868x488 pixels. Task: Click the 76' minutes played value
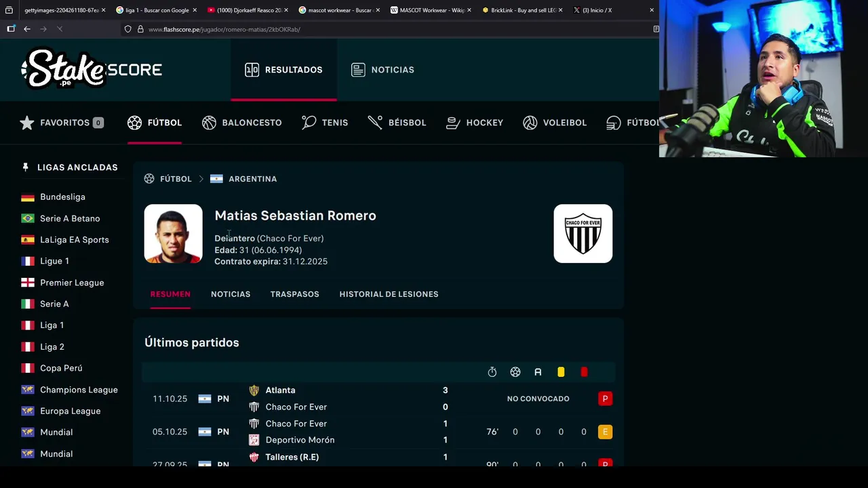[x=492, y=432]
